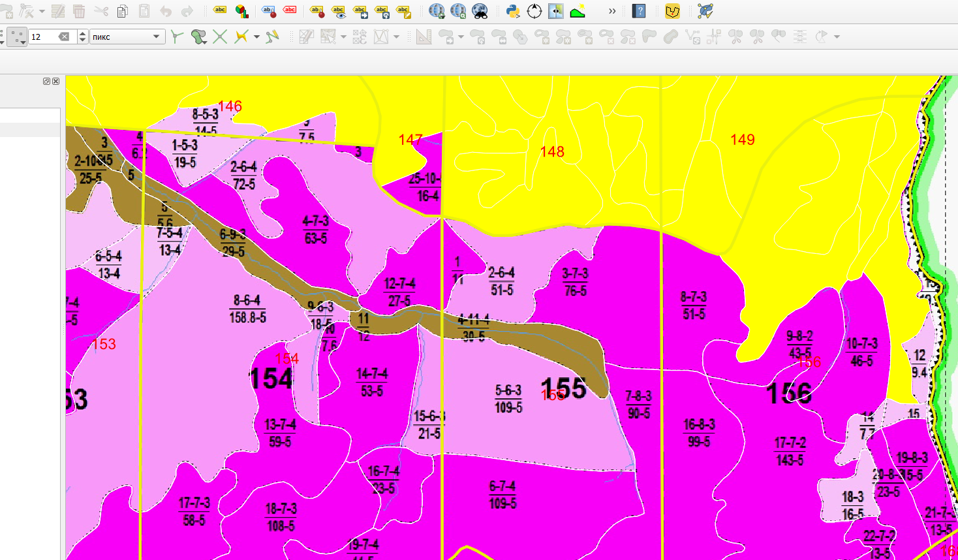The image size is (958, 560).
Task: Click the Layer Labeling Options icon
Action: click(x=220, y=11)
